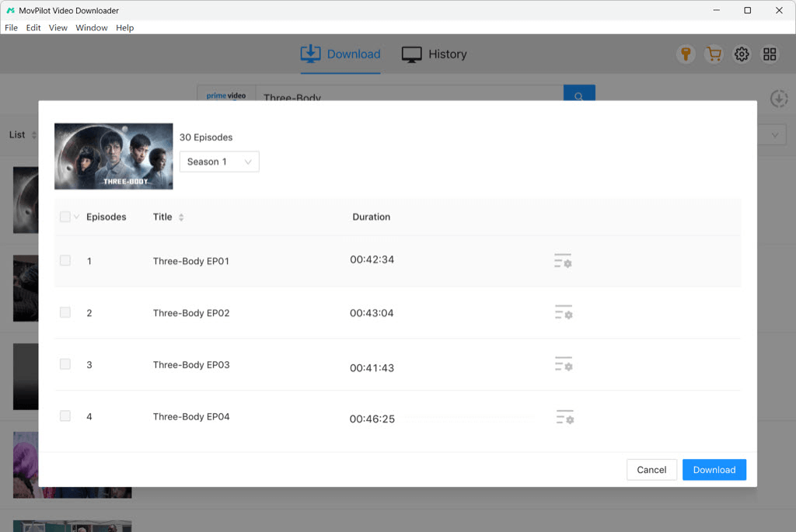Click the Three-Body search input field

(x=409, y=94)
